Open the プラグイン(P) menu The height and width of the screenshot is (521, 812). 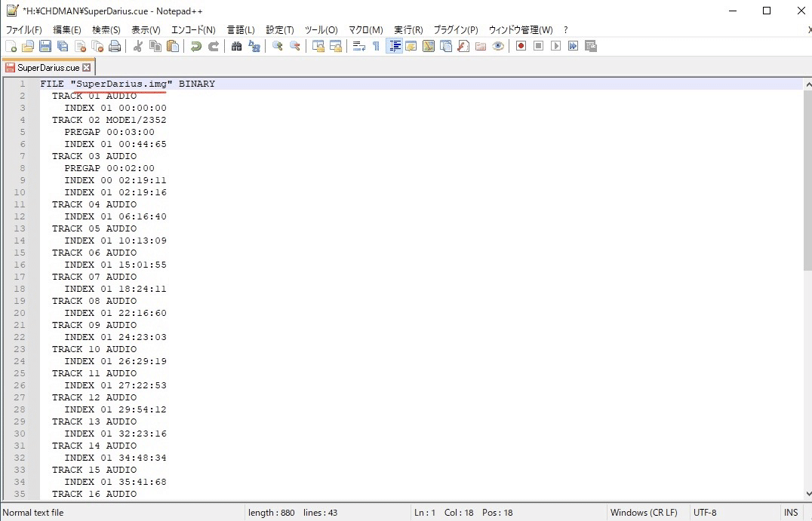point(456,30)
